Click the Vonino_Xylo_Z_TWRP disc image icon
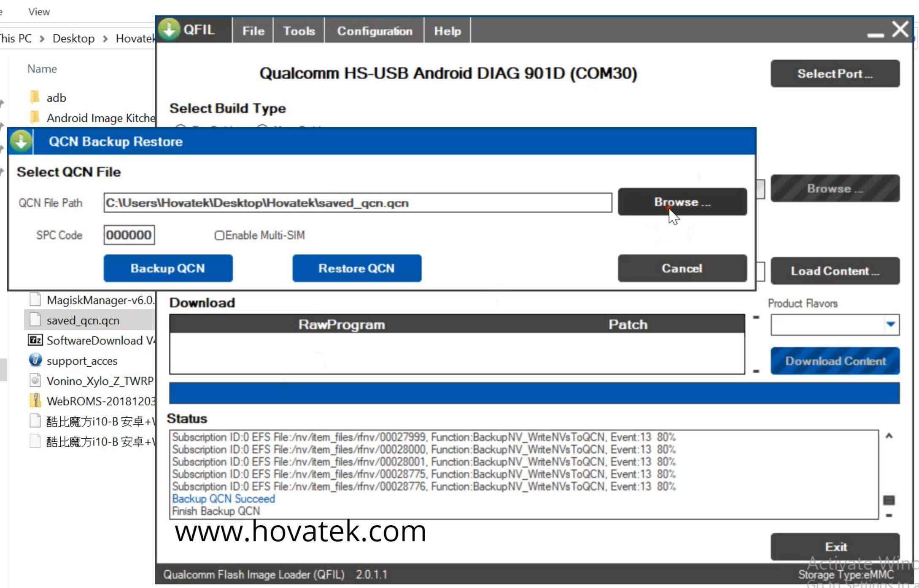 [x=35, y=380]
